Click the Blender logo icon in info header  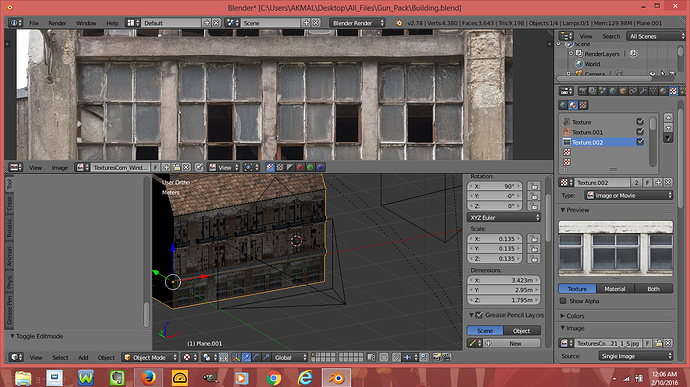[x=399, y=23]
